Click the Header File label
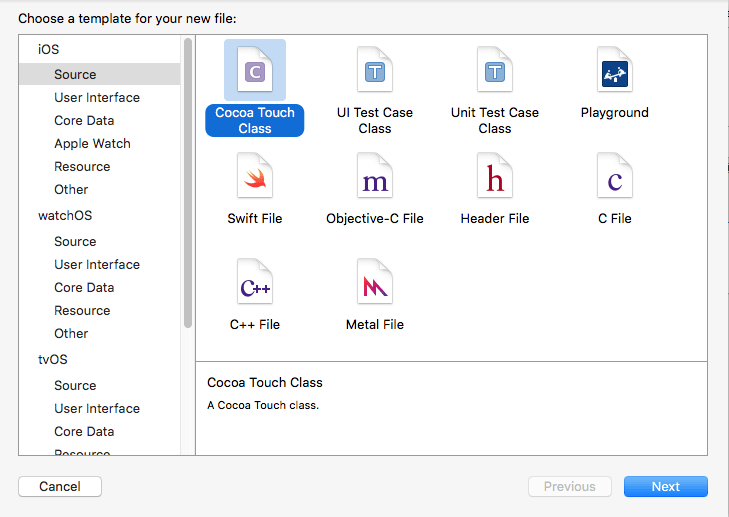Image resolution: width=729 pixels, height=517 pixels. tap(495, 219)
